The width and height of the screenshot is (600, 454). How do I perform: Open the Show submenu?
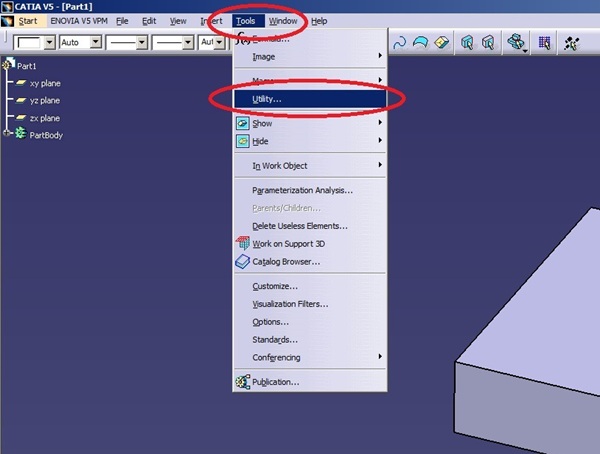pyautogui.click(x=310, y=123)
